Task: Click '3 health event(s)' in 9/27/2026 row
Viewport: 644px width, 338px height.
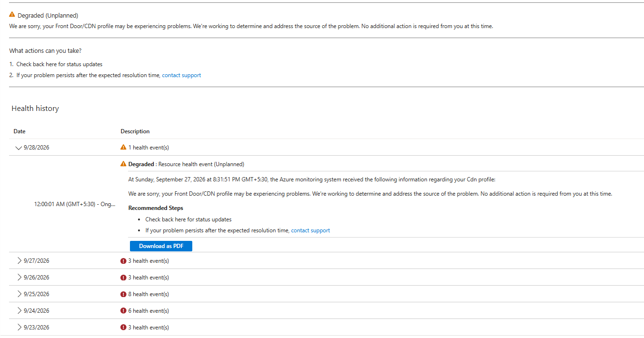Action: (149, 261)
